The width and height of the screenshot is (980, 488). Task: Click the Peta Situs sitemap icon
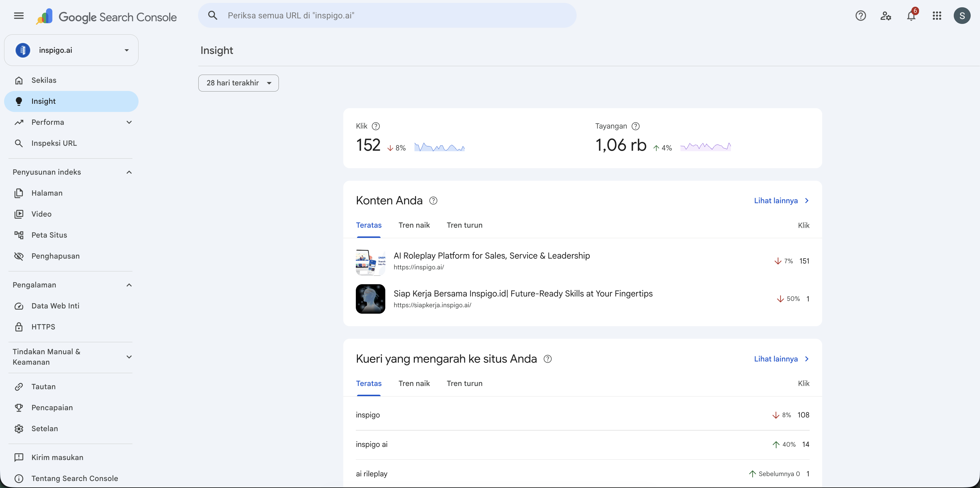[19, 235]
